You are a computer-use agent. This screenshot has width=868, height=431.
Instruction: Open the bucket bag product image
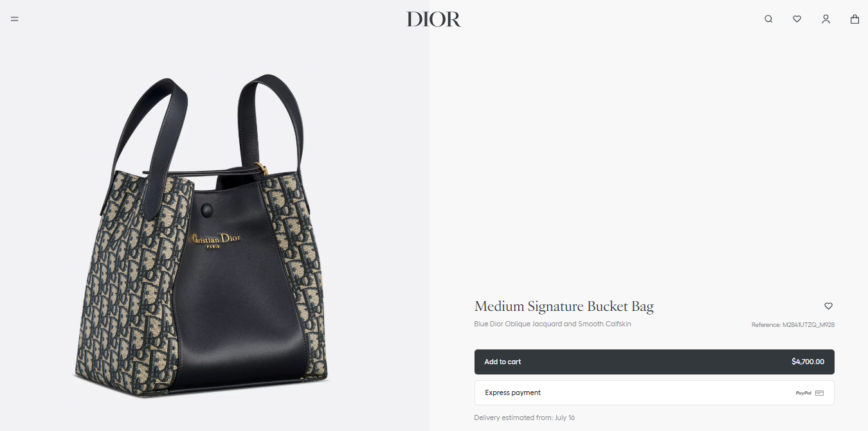[207, 234]
